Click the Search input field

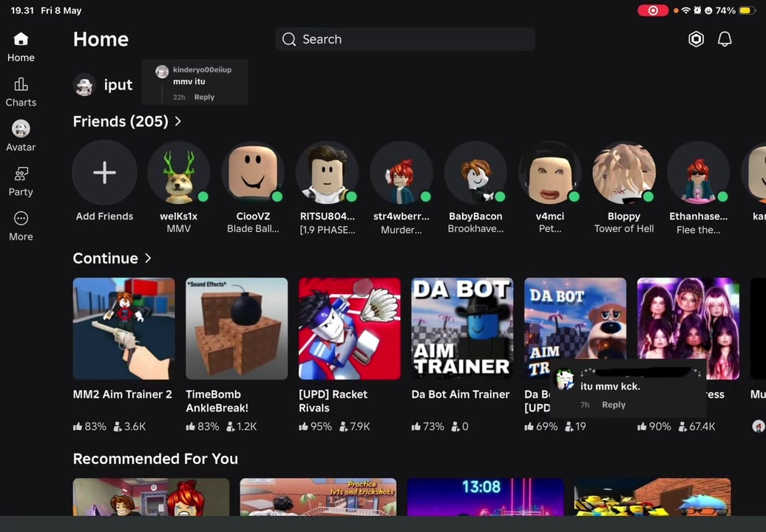coord(405,39)
